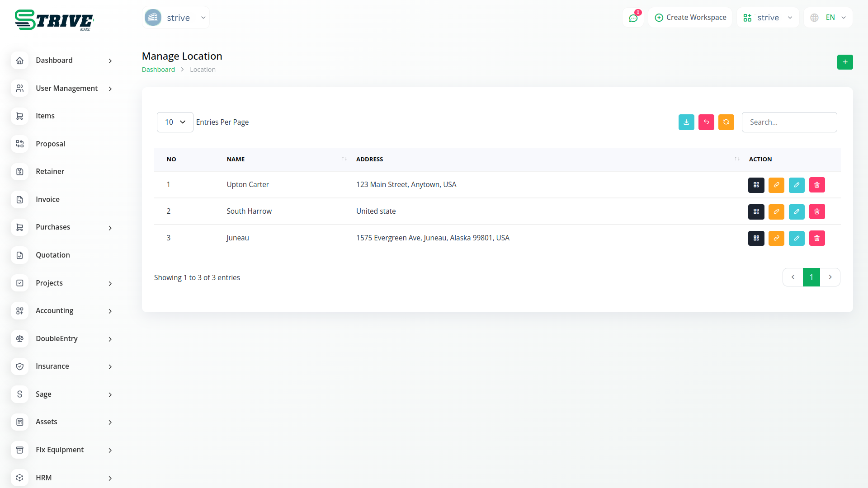Open the Quotation sidebar item
The height and width of the screenshot is (488, 868).
(52, 255)
